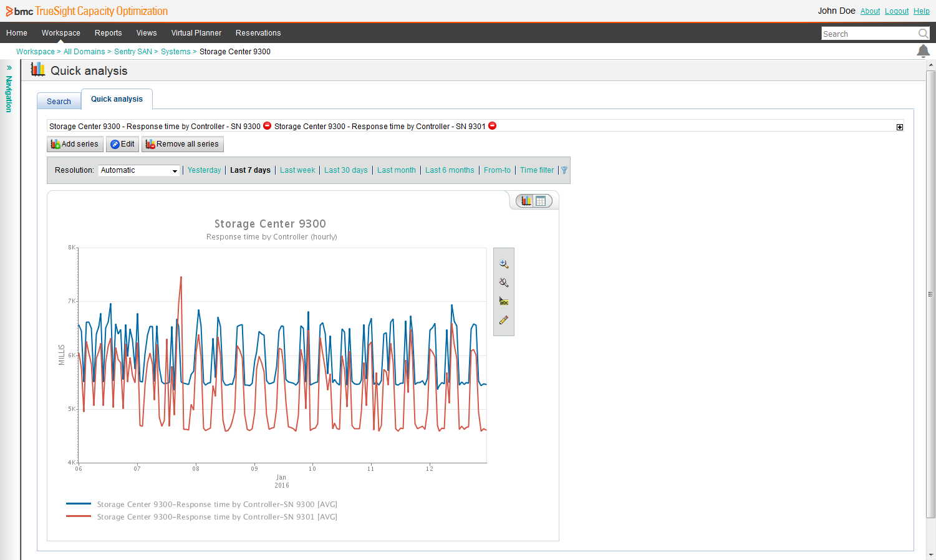This screenshot has width=936, height=560.
Task: Open the Reservations menu
Action: (x=258, y=33)
